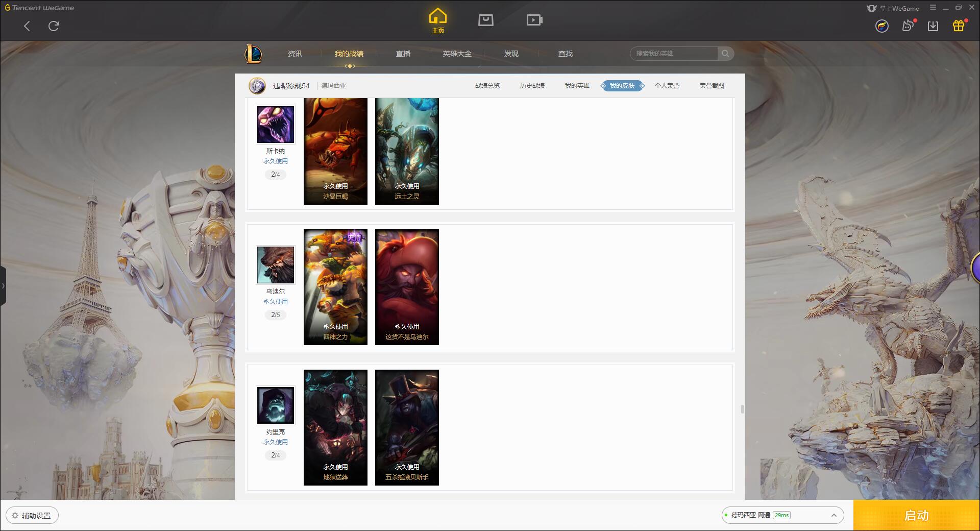Click the 2/4 count badge under 斯卡纳
The height and width of the screenshot is (531, 980).
coord(276,175)
